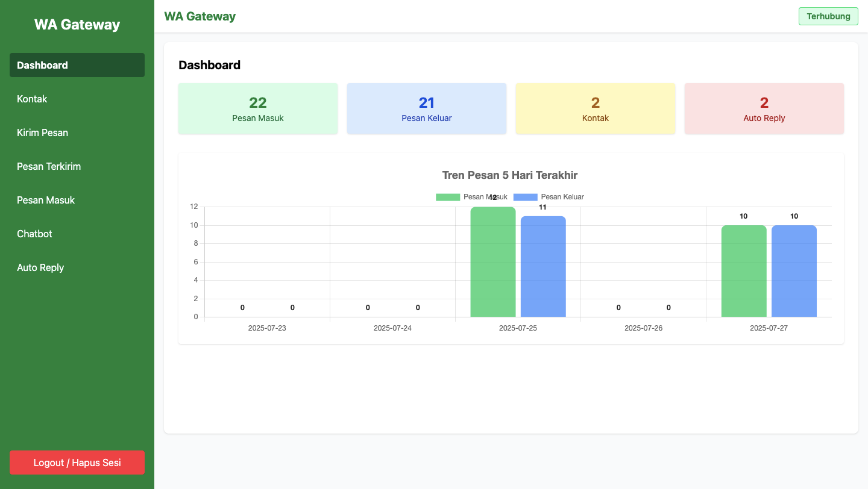Viewport: 868px width, 489px height.
Task: Select the pink Auto Reply stat card
Action: pos(764,108)
